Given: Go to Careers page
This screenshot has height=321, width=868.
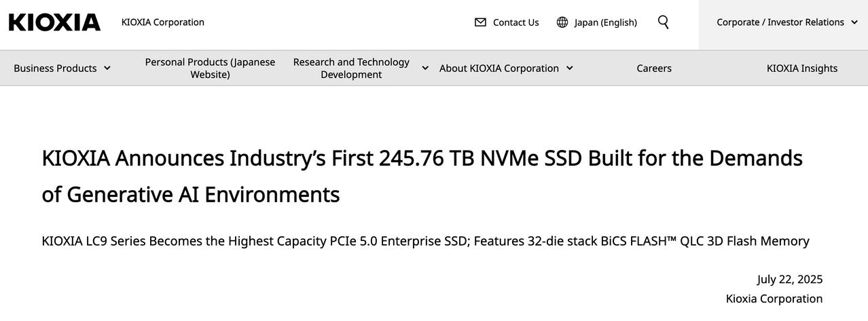Looking at the screenshot, I should coord(654,68).
